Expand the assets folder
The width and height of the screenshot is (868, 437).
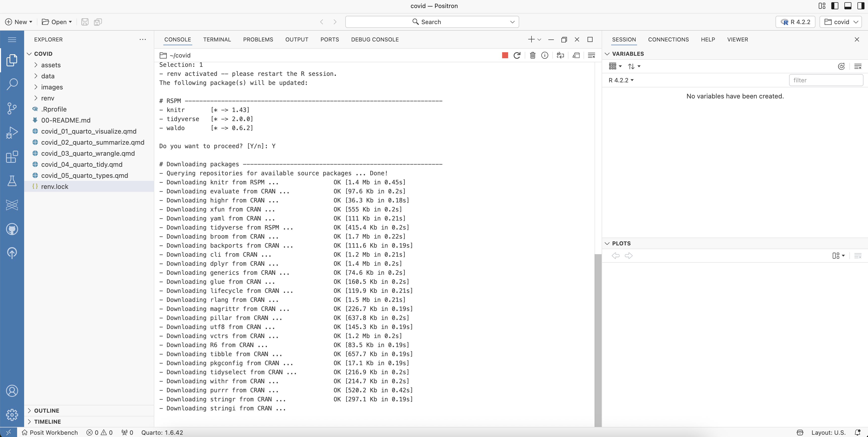click(x=51, y=65)
